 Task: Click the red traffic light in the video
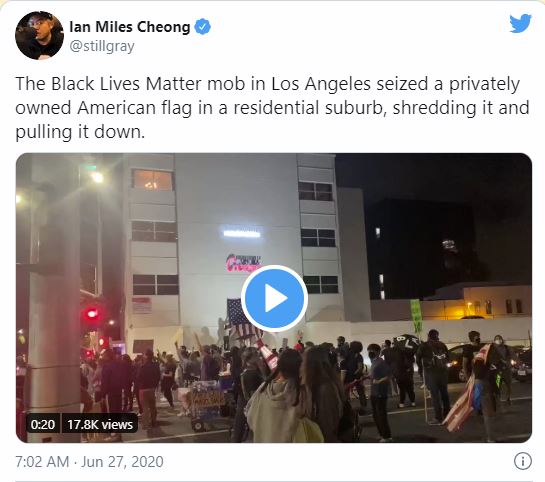92,314
